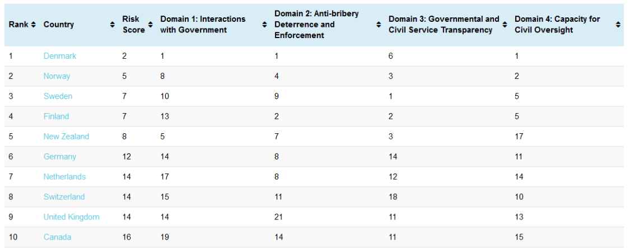
Task: Click sort arrows for Domain 3 Transparency column
Action: pyautogui.click(x=505, y=25)
